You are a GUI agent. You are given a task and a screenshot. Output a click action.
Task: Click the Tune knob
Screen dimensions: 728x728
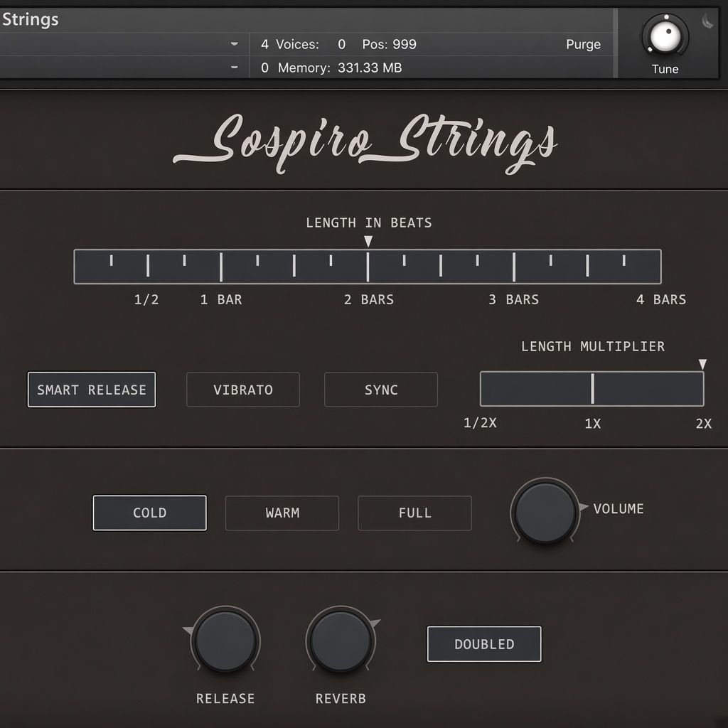click(x=665, y=37)
